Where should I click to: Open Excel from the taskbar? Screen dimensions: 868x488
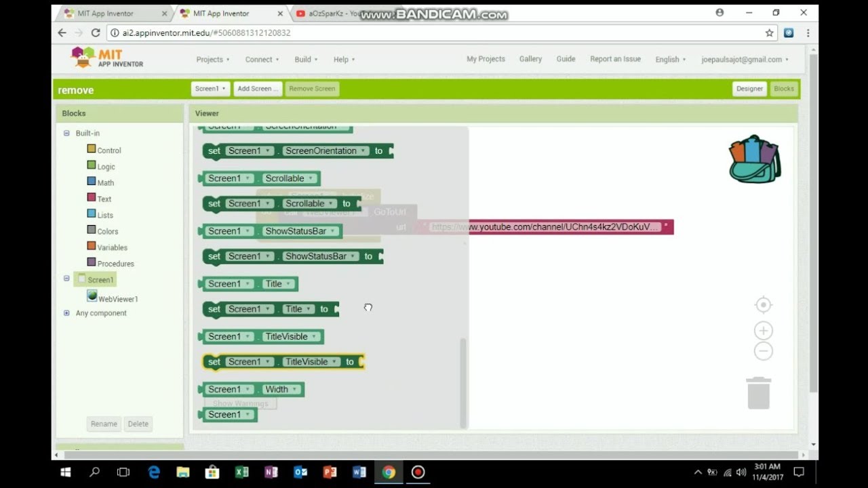[242, 472]
